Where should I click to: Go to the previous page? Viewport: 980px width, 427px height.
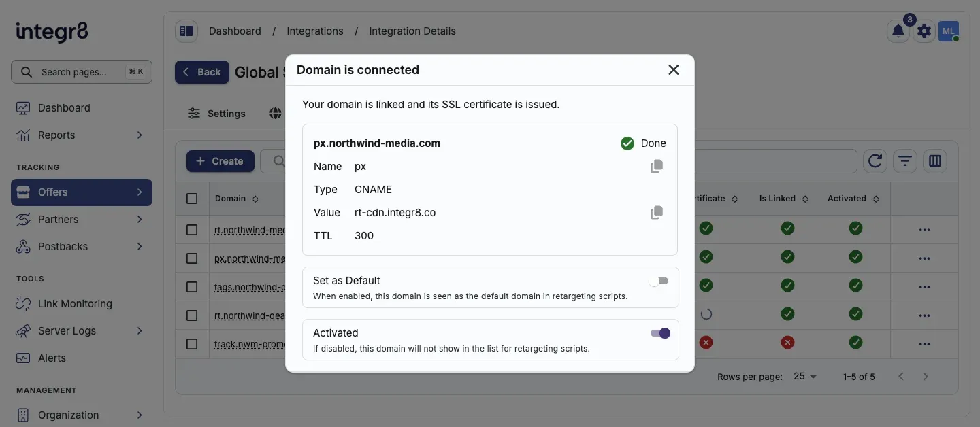(901, 377)
